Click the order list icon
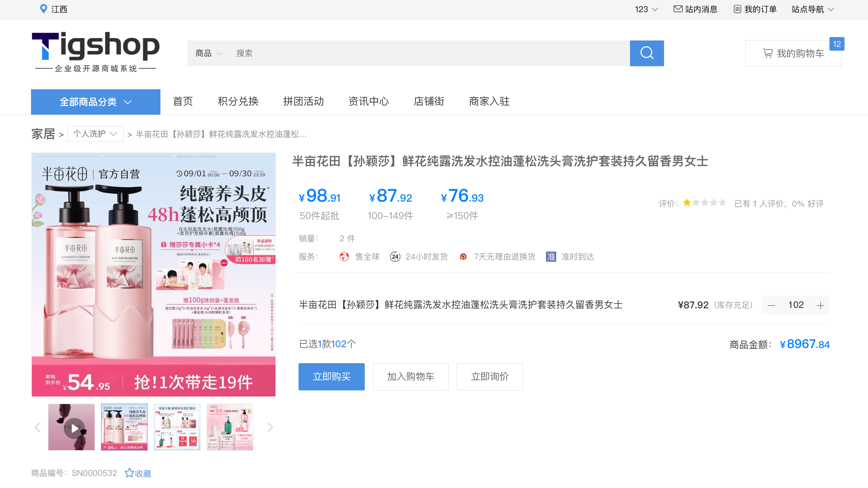 737,9
